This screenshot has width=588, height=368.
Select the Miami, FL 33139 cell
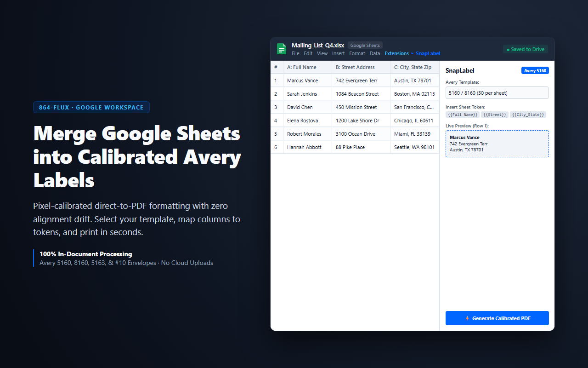tap(415, 134)
